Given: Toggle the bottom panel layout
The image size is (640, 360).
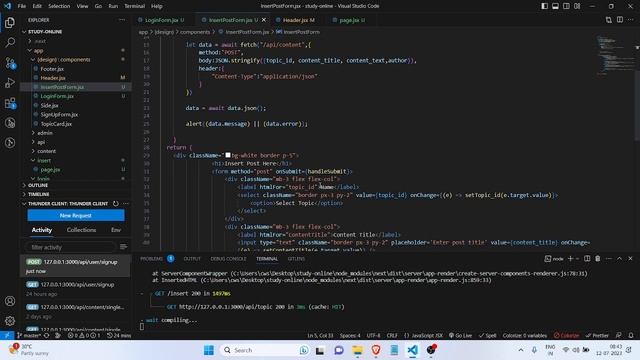Looking at the screenshot, I should tap(556, 6).
